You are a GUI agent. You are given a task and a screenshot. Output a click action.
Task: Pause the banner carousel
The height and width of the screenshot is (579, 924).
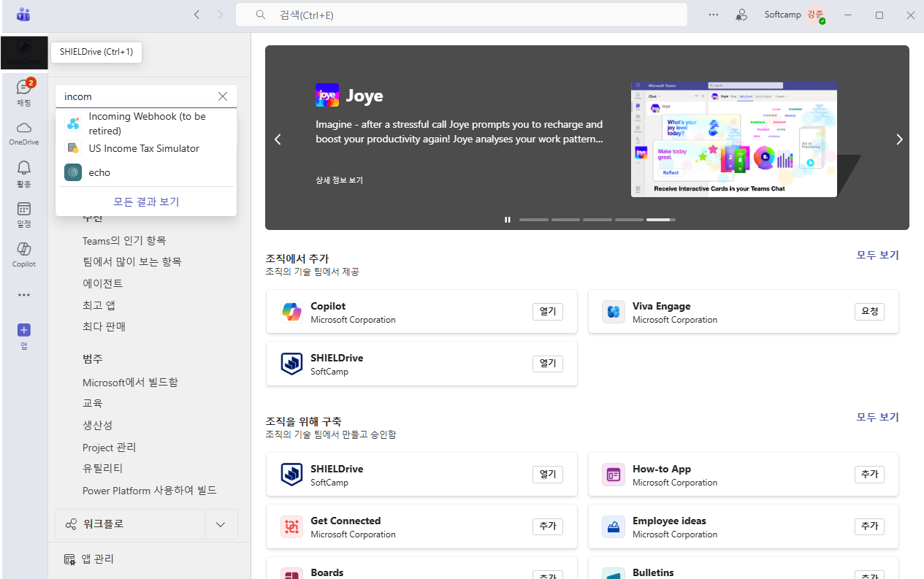tap(507, 220)
